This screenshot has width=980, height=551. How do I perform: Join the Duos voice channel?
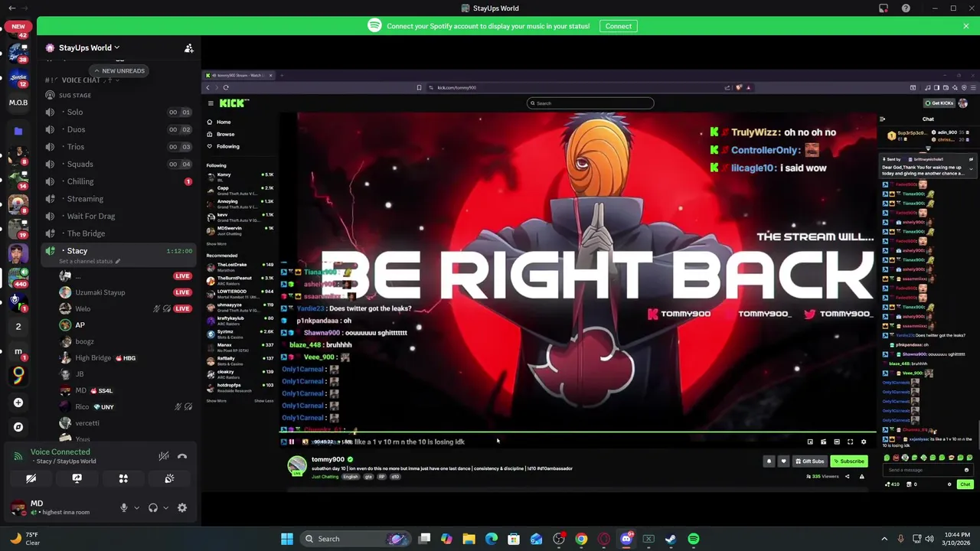point(119,129)
